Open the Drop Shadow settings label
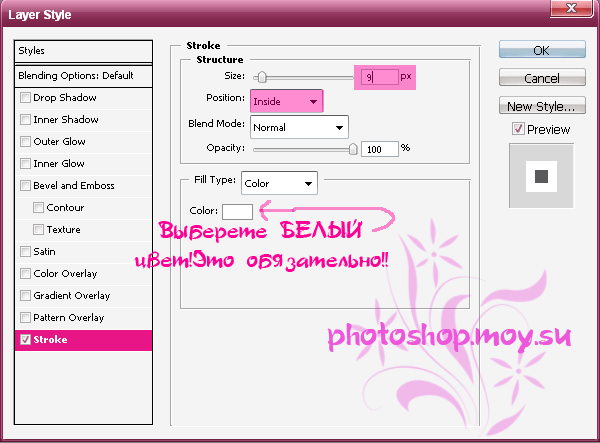This screenshot has height=443, width=600. click(65, 98)
